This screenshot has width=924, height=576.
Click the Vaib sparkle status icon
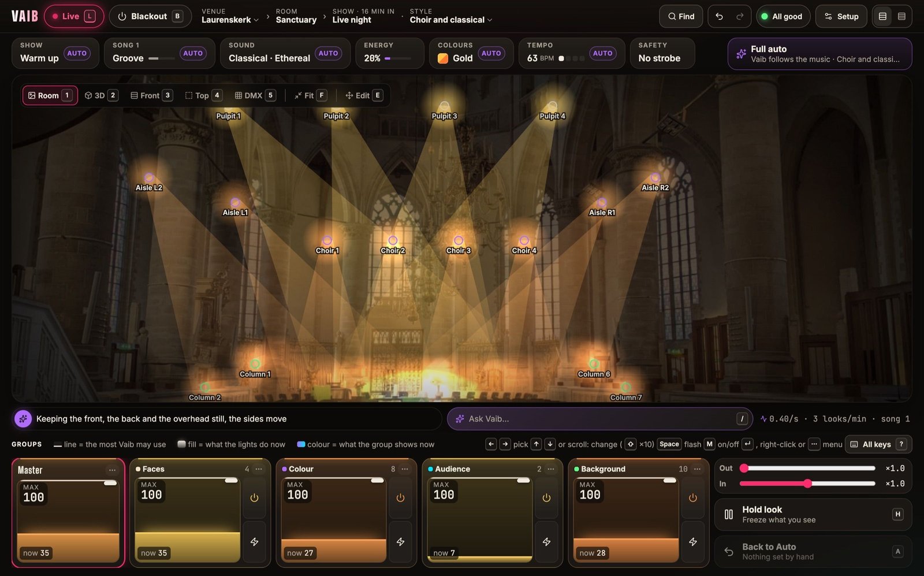pyautogui.click(x=23, y=419)
